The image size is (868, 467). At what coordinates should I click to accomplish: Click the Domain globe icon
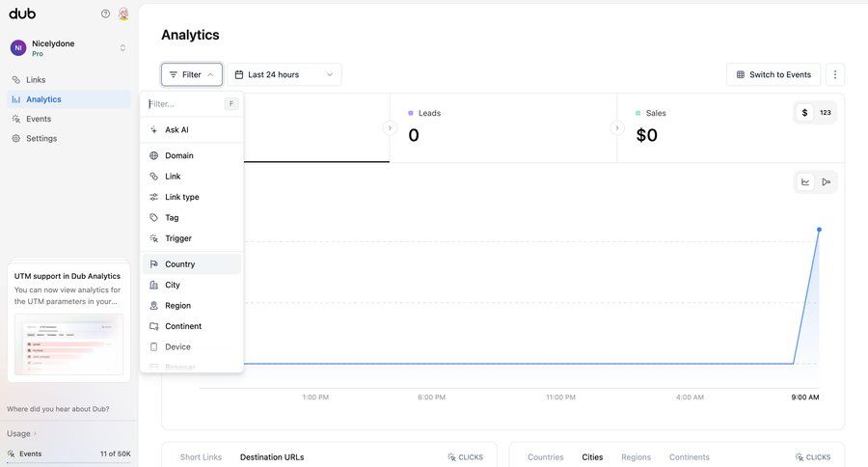[154, 155]
